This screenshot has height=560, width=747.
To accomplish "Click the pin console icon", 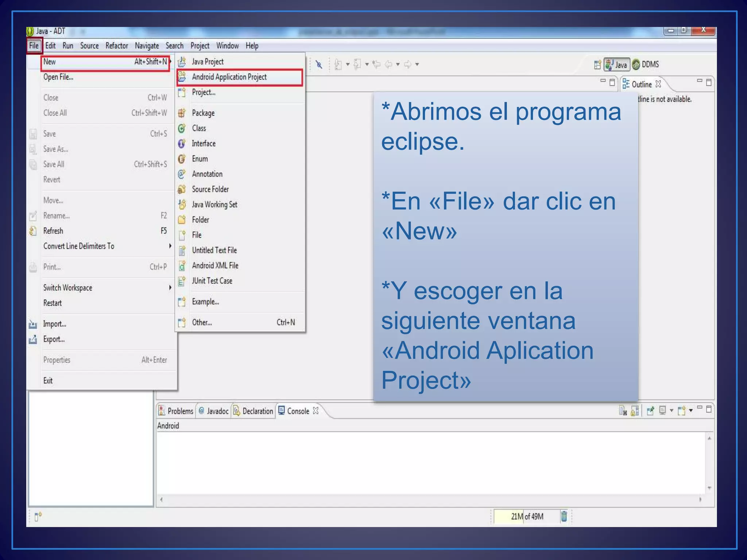I will (650, 411).
